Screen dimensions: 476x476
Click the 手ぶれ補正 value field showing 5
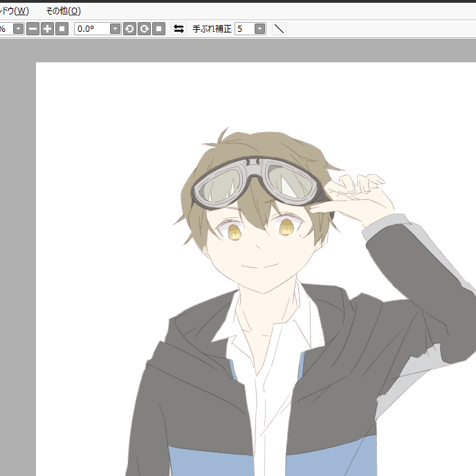click(x=245, y=29)
